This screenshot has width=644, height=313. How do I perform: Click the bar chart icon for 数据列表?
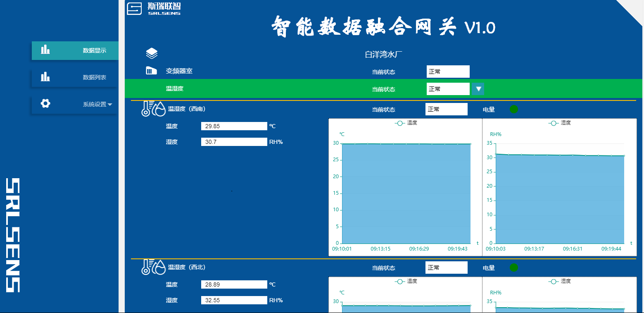[45, 77]
